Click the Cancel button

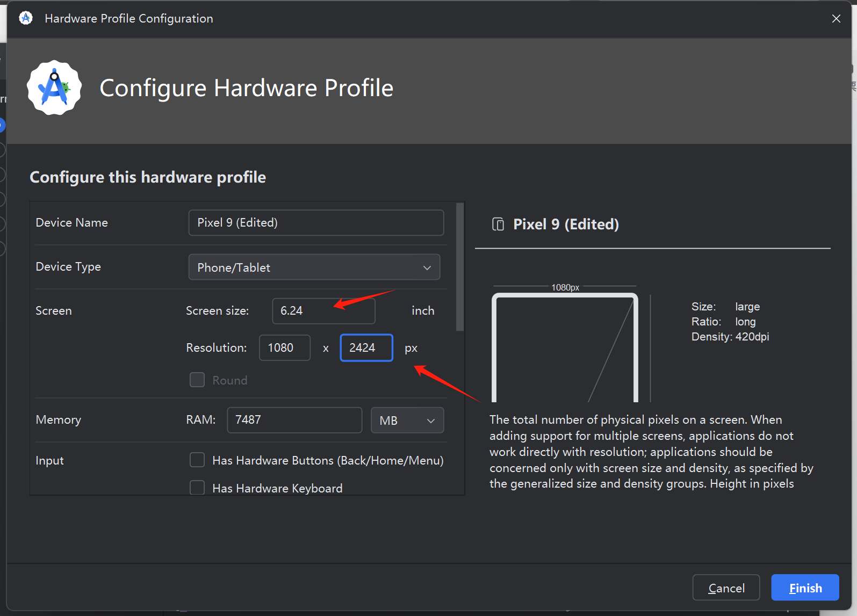click(726, 588)
